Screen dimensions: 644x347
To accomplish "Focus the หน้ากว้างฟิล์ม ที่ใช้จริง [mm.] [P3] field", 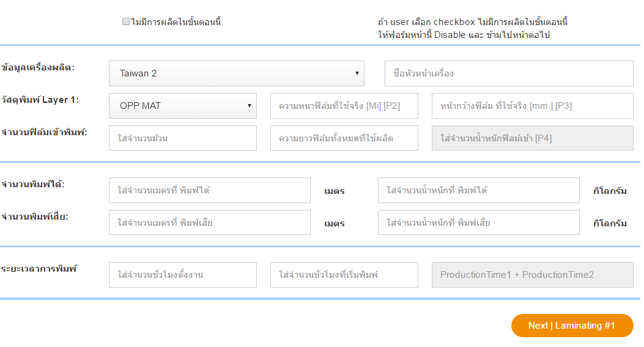I will coord(532,106).
